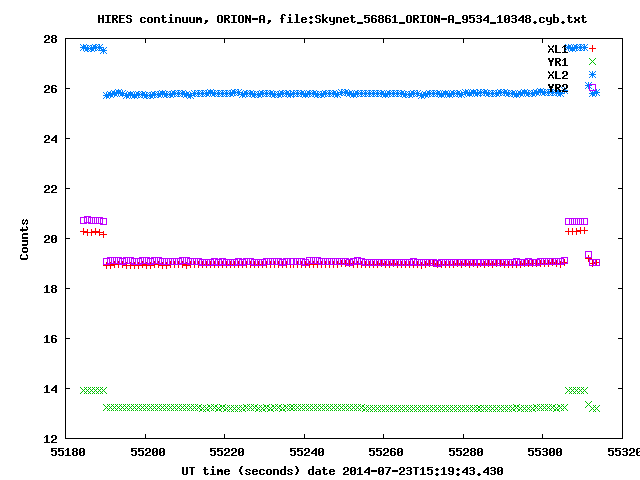This screenshot has height=480, width=640.
Task: Click x-axis tick label 55260
Action: 385,452
